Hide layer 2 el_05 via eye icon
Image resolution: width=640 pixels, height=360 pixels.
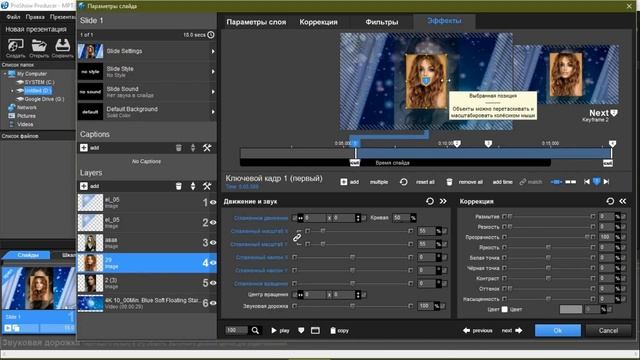click(213, 222)
